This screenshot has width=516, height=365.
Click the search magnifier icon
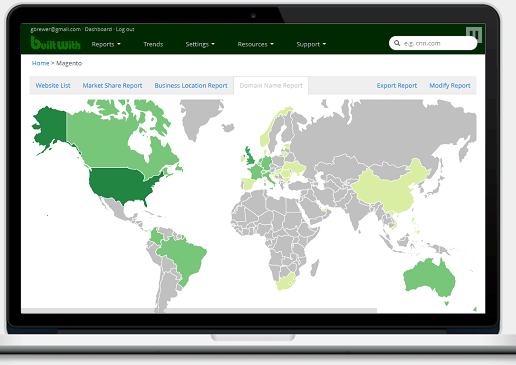click(x=397, y=43)
